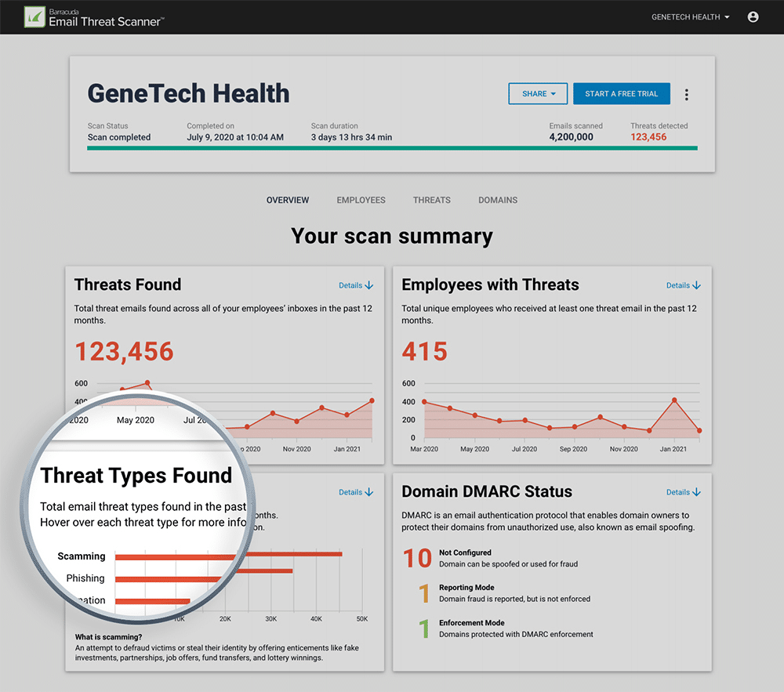
Task: Click the 'What is scamming?' explanation heading
Action: click(x=108, y=637)
